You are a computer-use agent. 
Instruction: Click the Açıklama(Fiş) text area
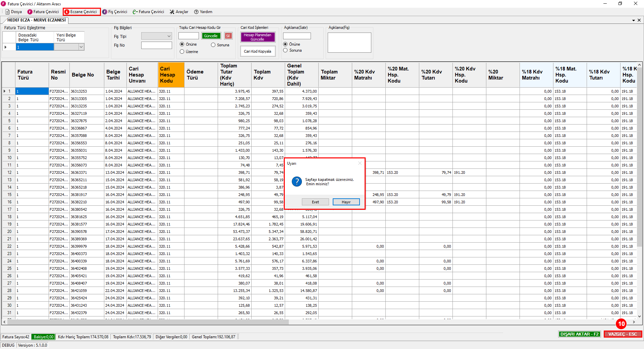point(349,43)
